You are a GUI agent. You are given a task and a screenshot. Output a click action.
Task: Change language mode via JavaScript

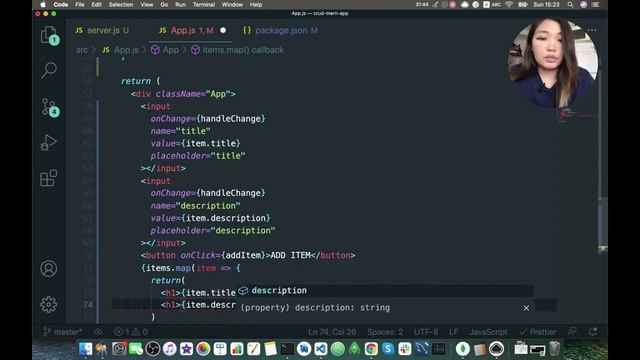click(488, 332)
